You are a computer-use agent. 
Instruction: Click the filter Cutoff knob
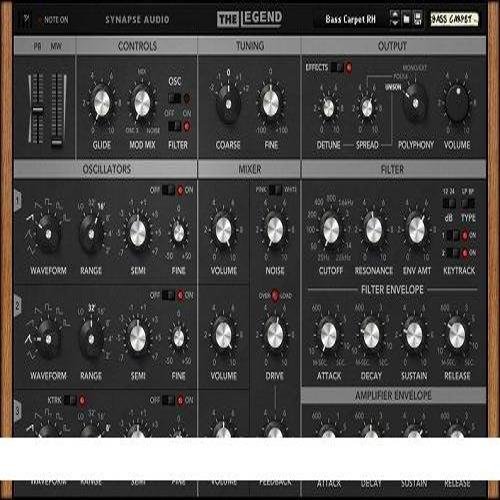(331, 230)
